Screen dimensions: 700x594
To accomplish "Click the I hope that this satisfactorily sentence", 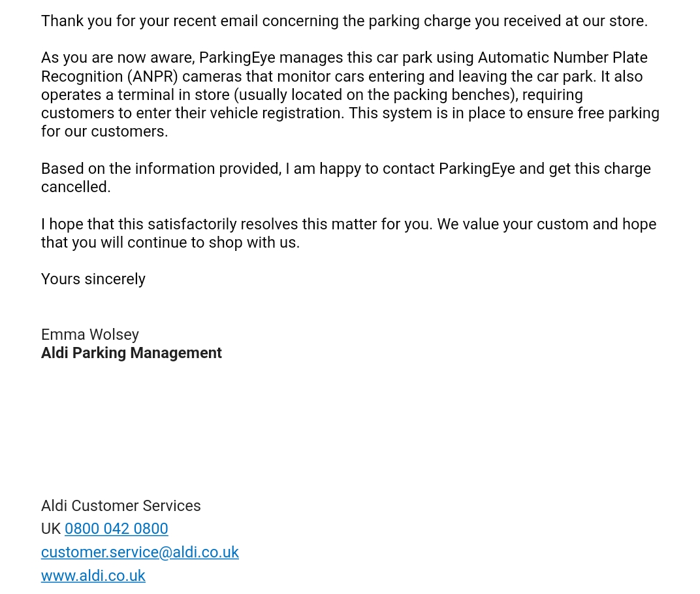I will [236, 224].
